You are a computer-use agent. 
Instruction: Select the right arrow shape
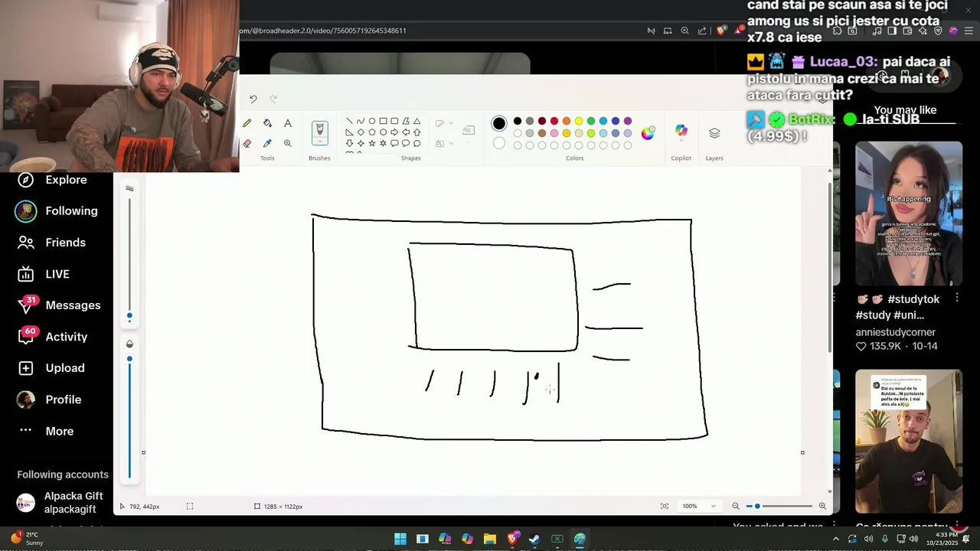coord(394,132)
